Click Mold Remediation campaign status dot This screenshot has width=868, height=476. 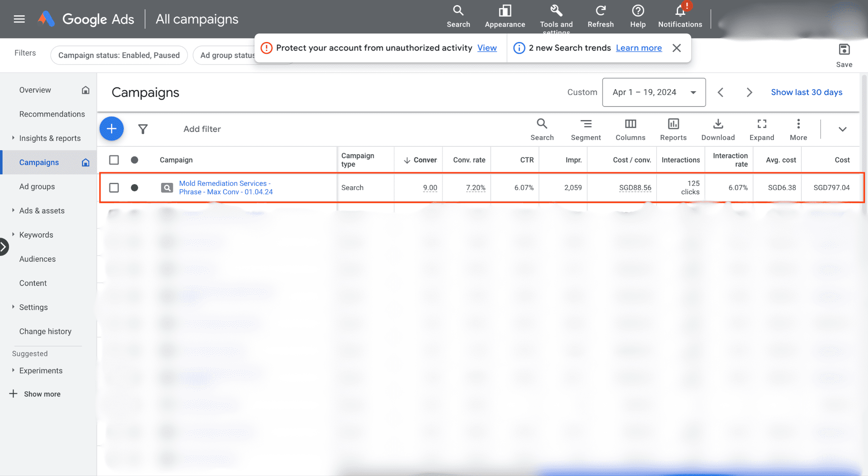(x=134, y=188)
